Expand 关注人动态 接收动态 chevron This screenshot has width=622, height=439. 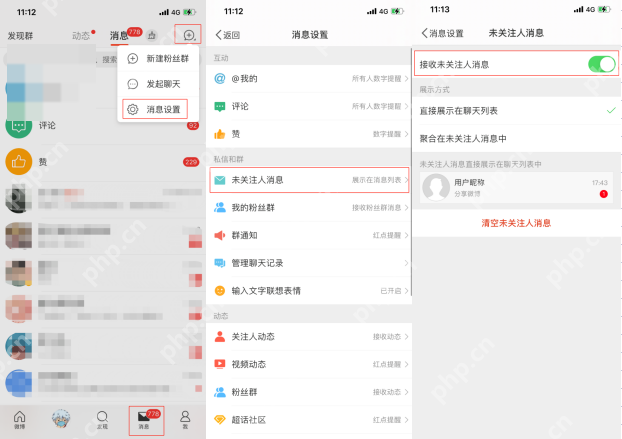406,336
